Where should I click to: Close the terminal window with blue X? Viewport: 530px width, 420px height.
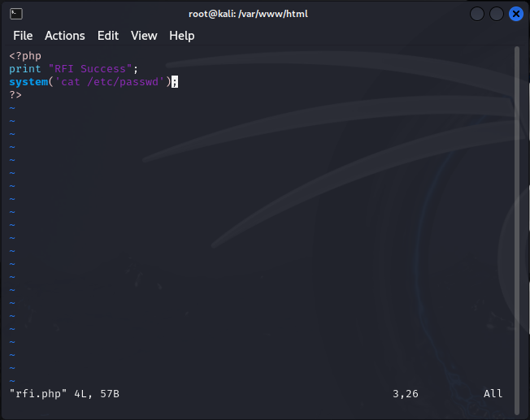coord(516,14)
